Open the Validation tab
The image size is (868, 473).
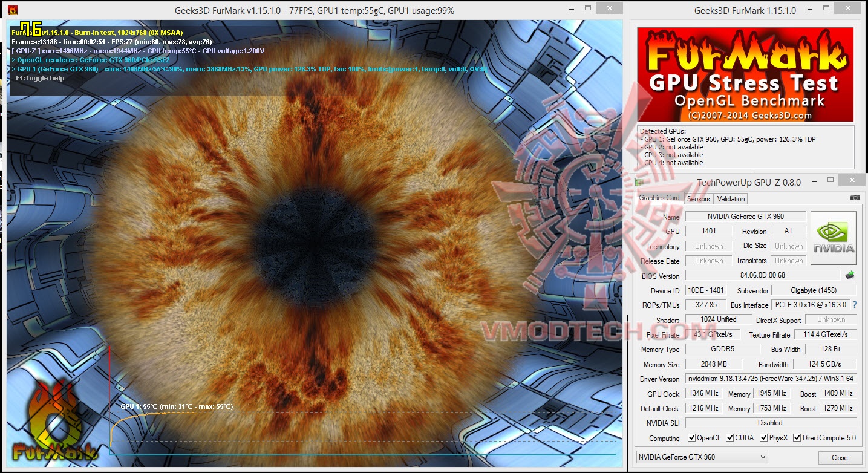tap(731, 198)
